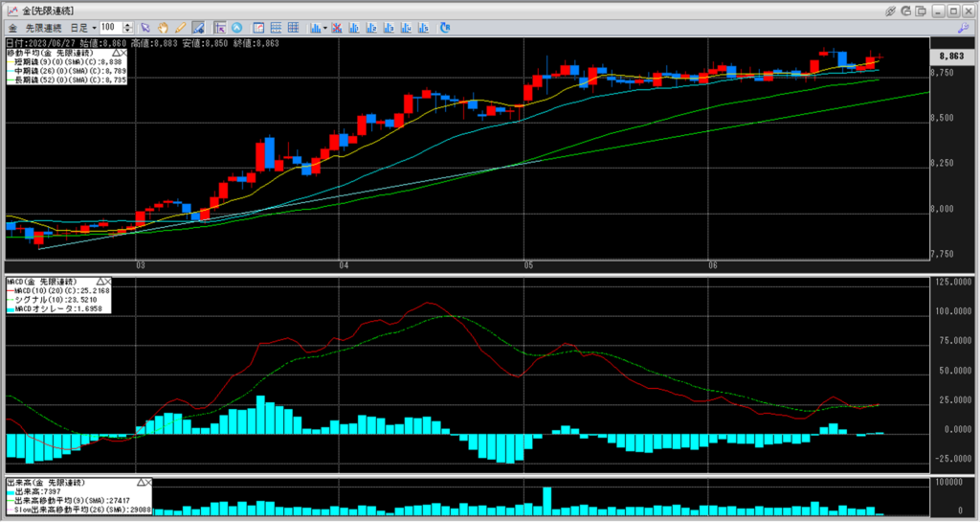Viewport: 980px width, 522px height.
Task: Activate the hand pan tool
Action: (164, 28)
